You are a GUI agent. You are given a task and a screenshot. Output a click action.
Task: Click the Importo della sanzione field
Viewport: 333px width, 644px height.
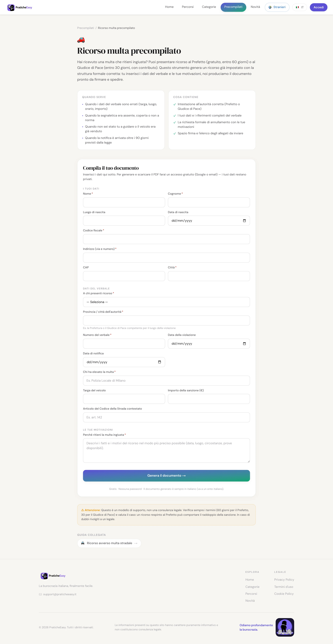(x=209, y=399)
